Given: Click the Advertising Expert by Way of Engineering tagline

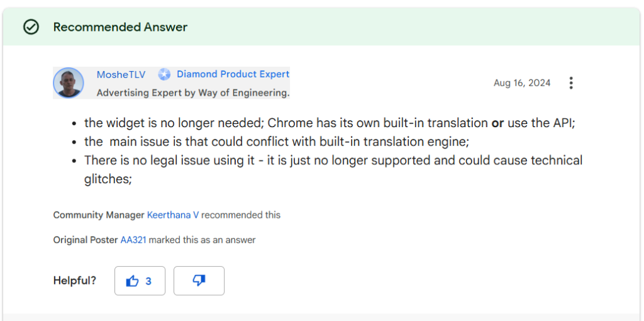Looking at the screenshot, I should coord(193,93).
